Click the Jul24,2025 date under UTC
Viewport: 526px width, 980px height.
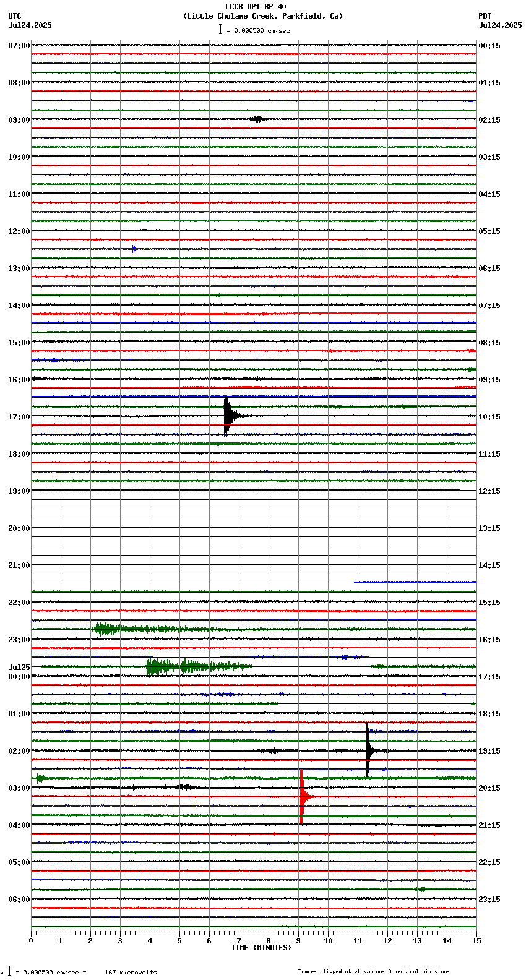point(30,25)
